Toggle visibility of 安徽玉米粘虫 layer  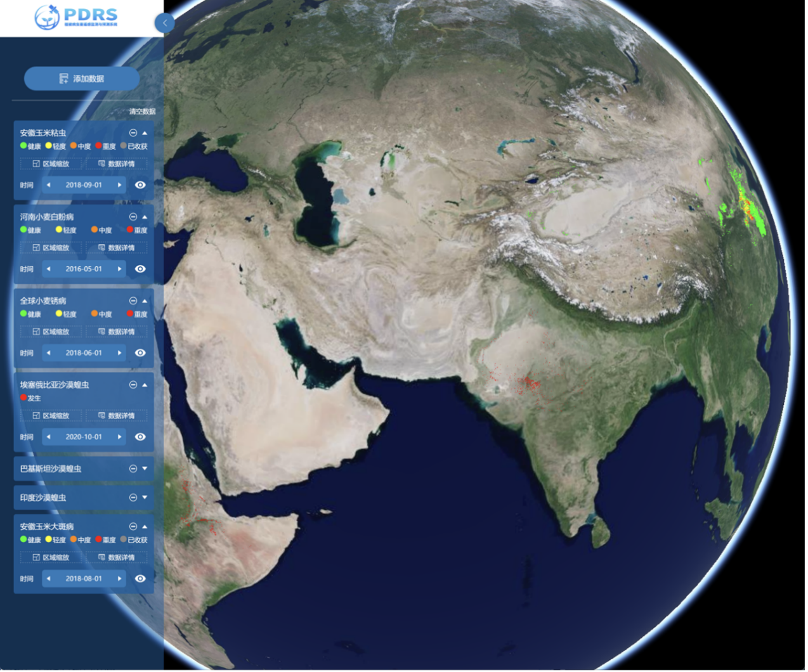coord(140,184)
